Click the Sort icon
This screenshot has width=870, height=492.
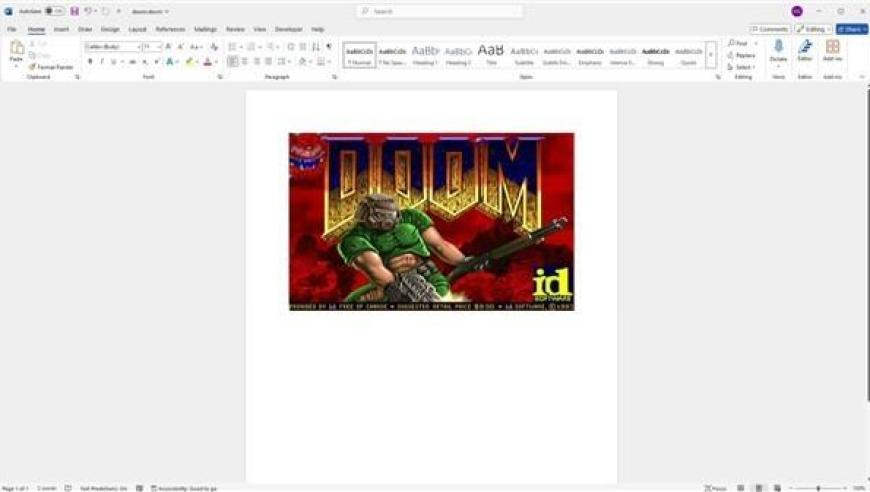(x=316, y=47)
